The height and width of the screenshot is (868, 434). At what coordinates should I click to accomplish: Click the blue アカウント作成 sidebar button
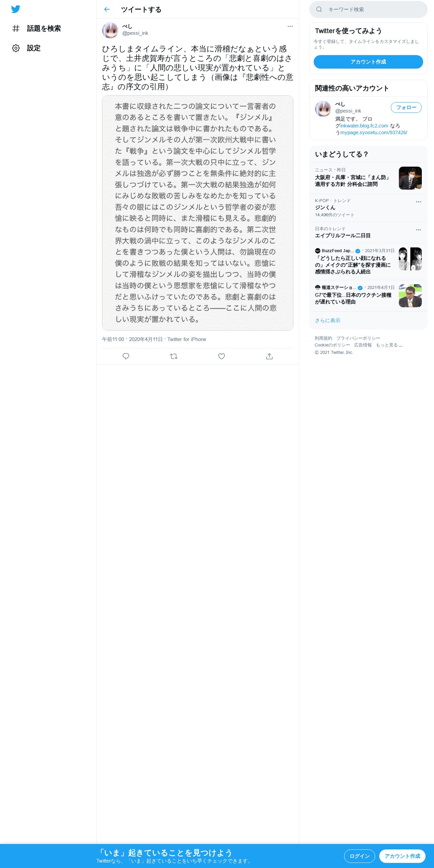368,62
